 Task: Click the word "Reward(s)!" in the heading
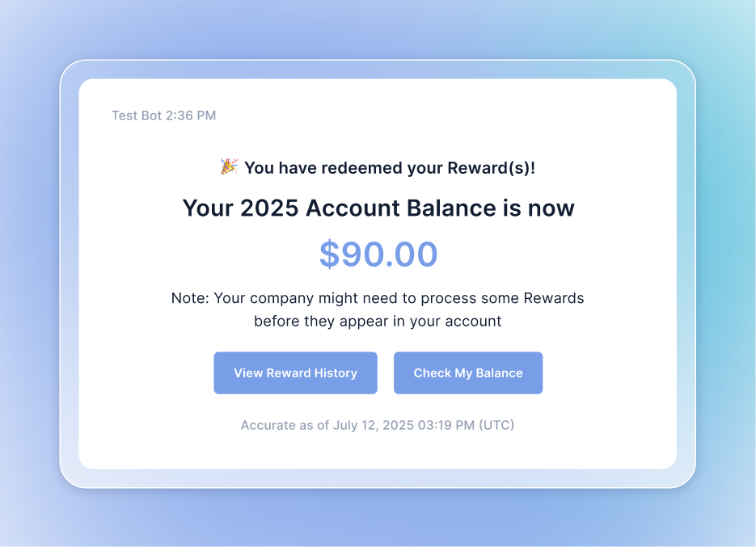pyautogui.click(x=492, y=168)
